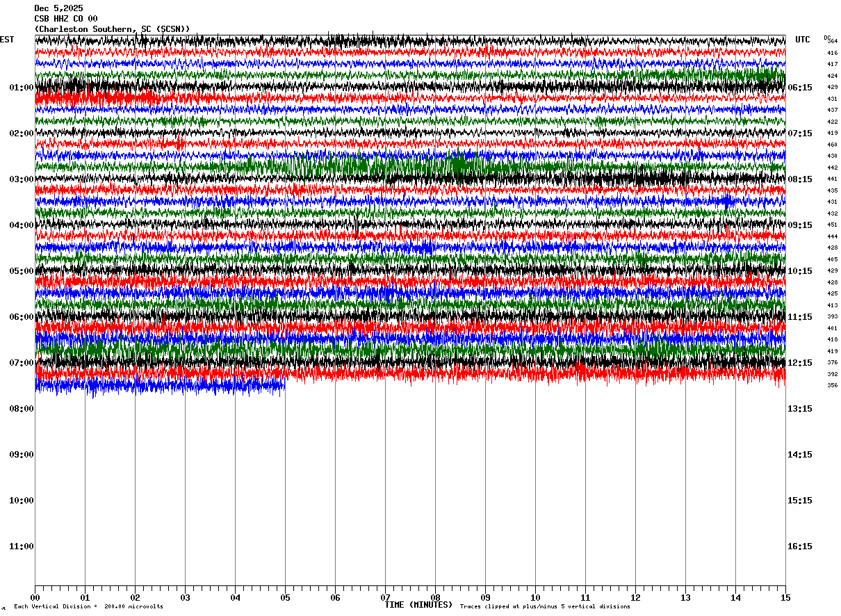
Task: Pick the 11:15 UTC time label
Action: pos(800,317)
